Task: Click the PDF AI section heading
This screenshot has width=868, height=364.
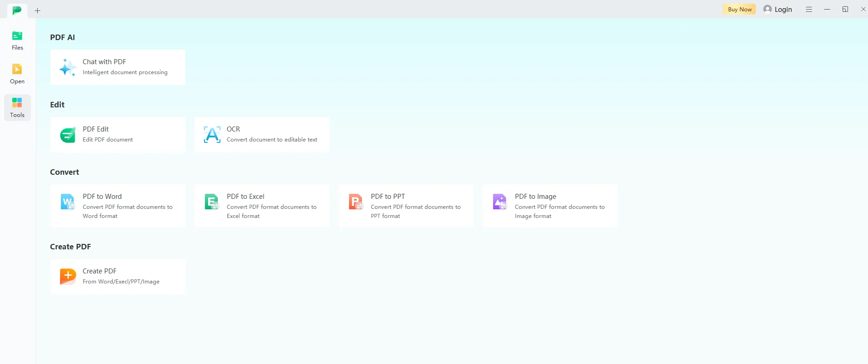Action: click(x=63, y=37)
